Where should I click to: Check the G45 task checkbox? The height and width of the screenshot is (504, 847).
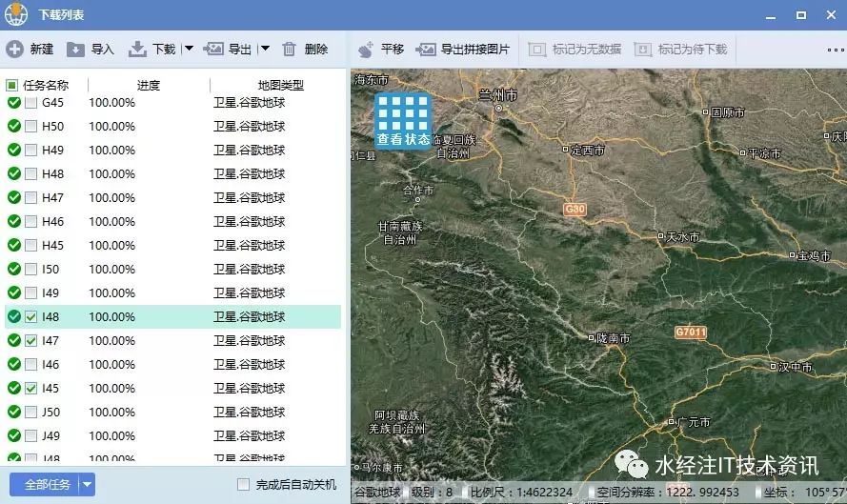[x=30, y=103]
